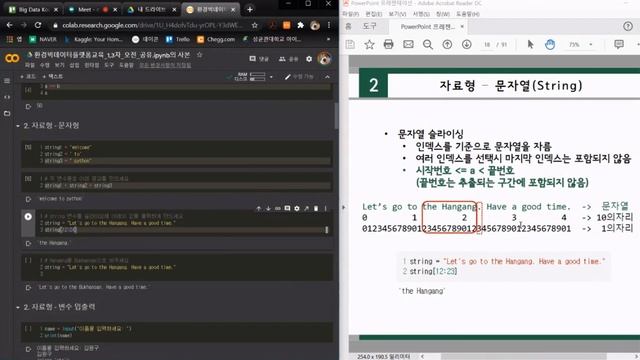Collapse the '2. 자료형 - 문자형' section

(18, 126)
